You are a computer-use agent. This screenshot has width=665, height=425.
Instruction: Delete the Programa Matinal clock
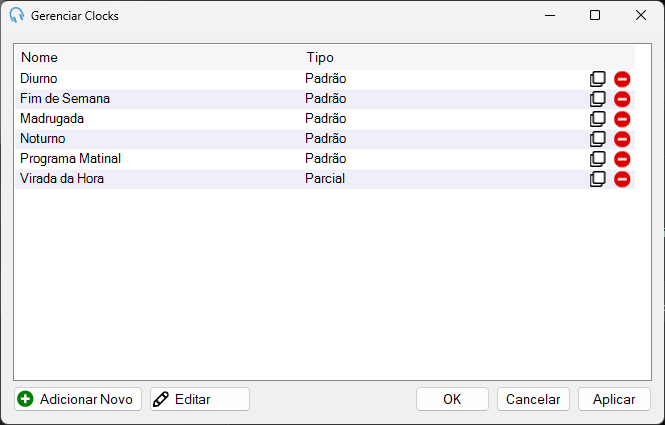(622, 159)
